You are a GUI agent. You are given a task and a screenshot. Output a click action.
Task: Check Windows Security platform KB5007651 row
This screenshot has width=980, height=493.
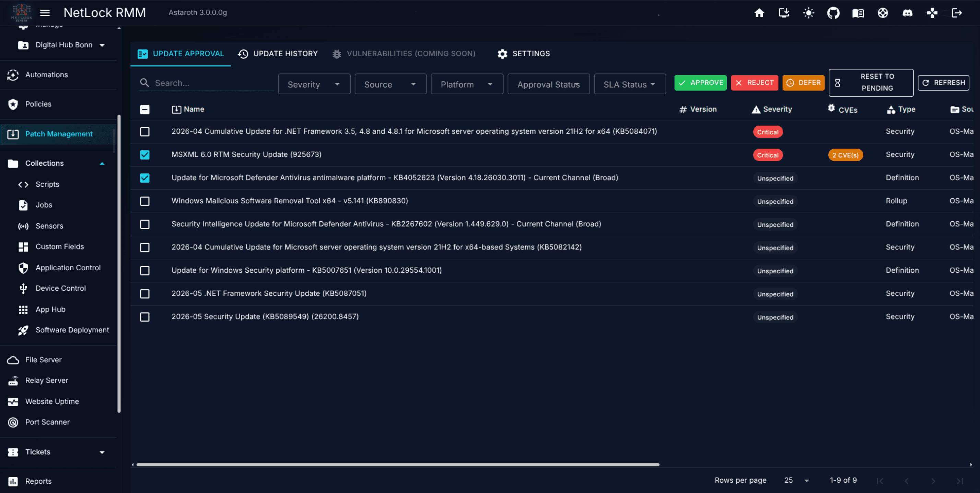pos(144,270)
